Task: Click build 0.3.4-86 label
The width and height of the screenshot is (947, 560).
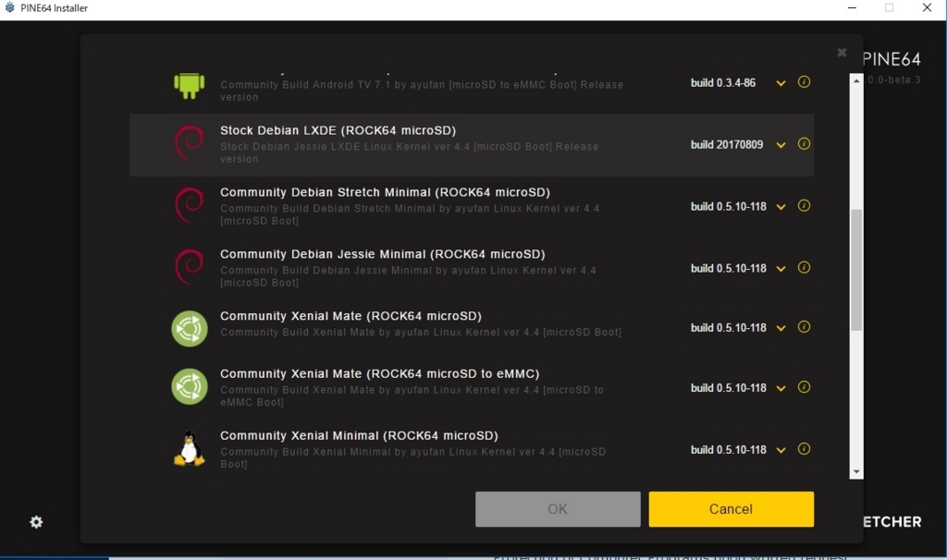Action: click(x=723, y=82)
